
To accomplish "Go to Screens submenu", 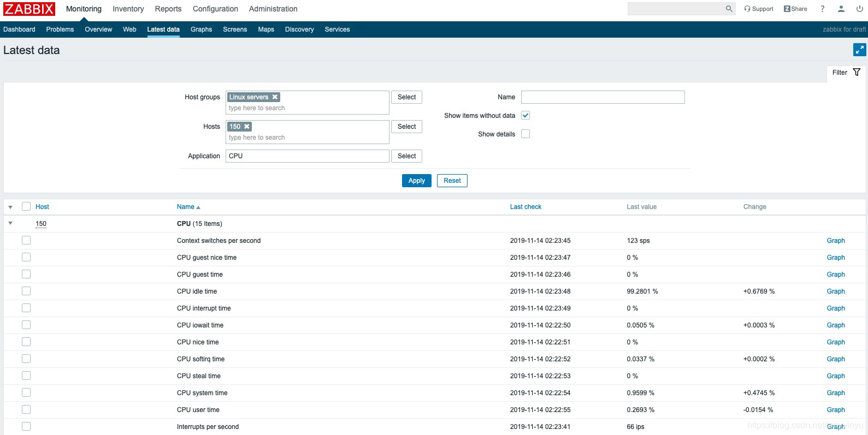I will (235, 29).
